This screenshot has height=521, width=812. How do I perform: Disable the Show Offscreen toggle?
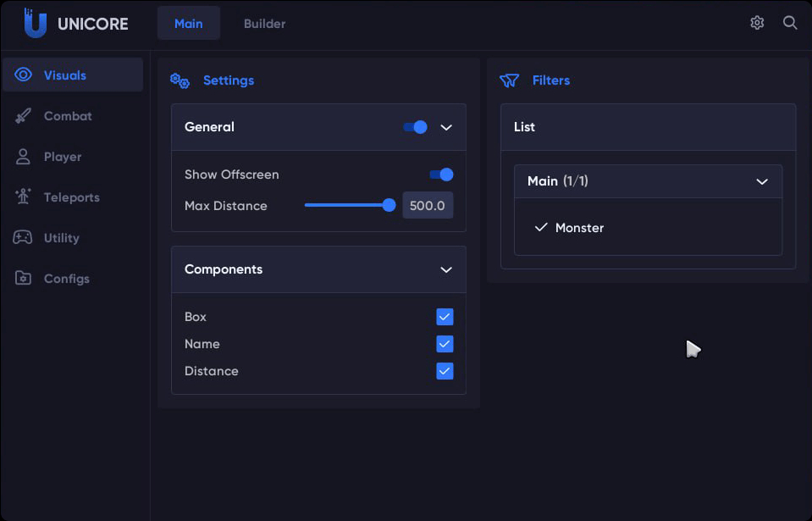coord(440,175)
